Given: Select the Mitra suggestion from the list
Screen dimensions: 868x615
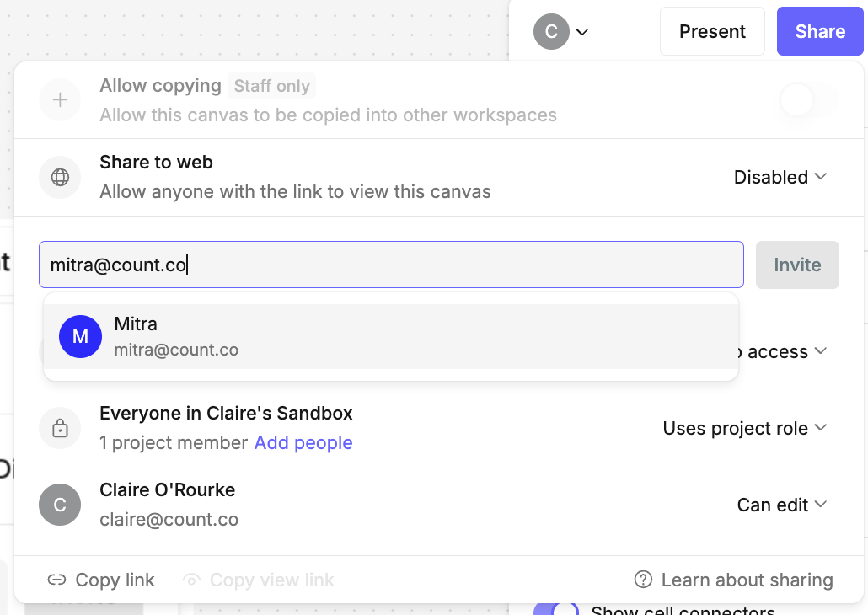Looking at the screenshot, I should 391,336.
